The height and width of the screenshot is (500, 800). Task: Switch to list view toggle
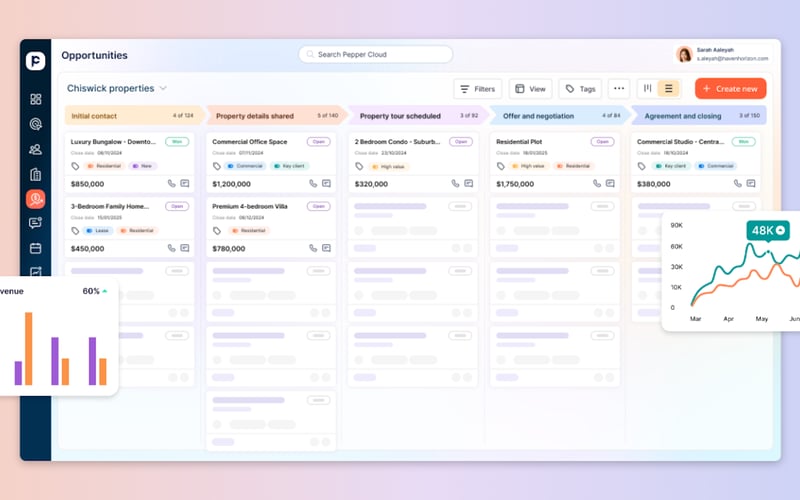tap(668, 88)
